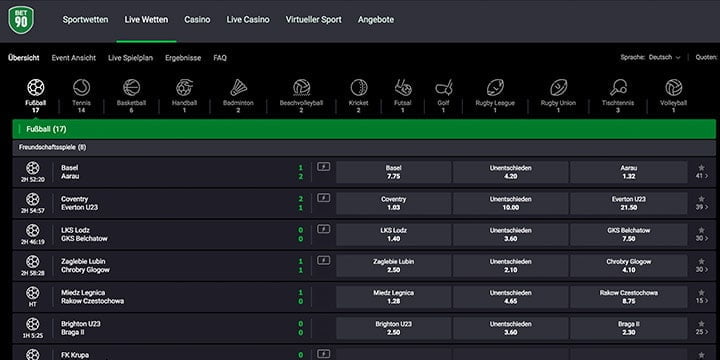Bet on Chrobry Glogow at 4.10

[x=629, y=266]
